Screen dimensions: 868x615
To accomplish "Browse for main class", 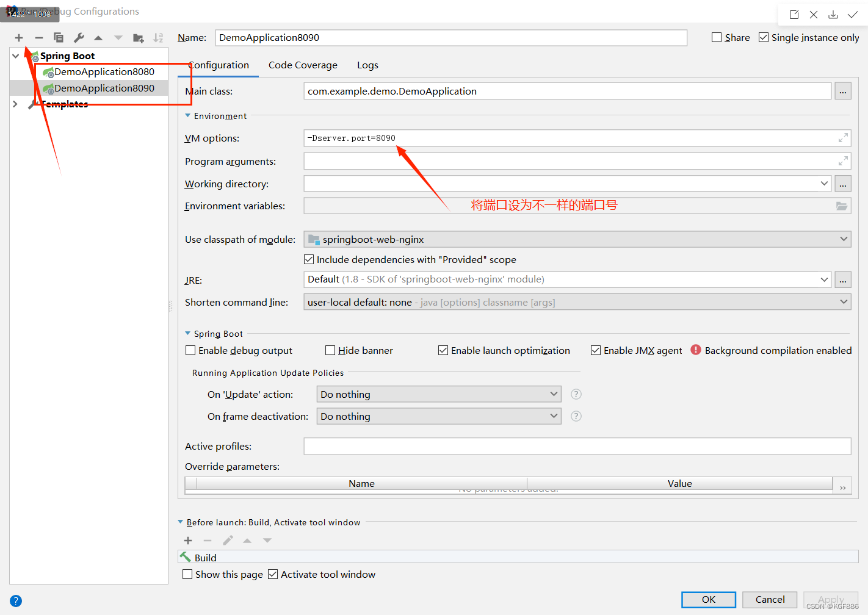I will click(843, 92).
